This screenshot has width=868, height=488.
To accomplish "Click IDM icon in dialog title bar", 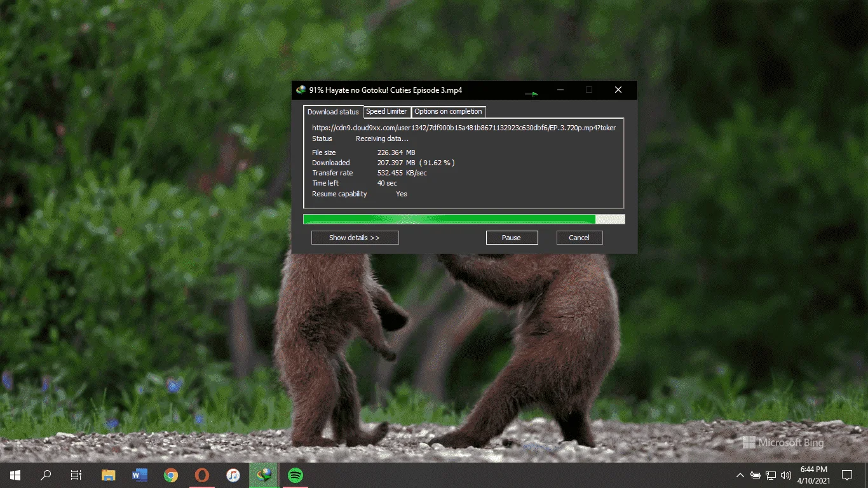I will click(301, 90).
